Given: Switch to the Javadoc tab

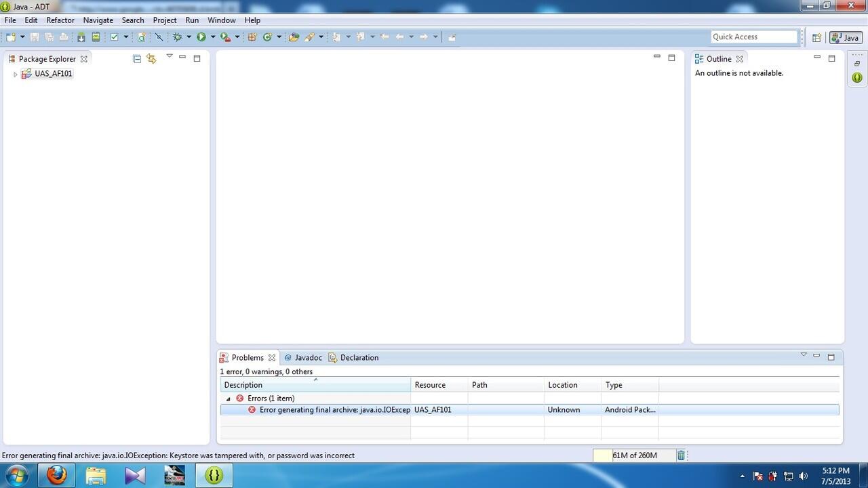Looking at the screenshot, I should tap(303, 357).
